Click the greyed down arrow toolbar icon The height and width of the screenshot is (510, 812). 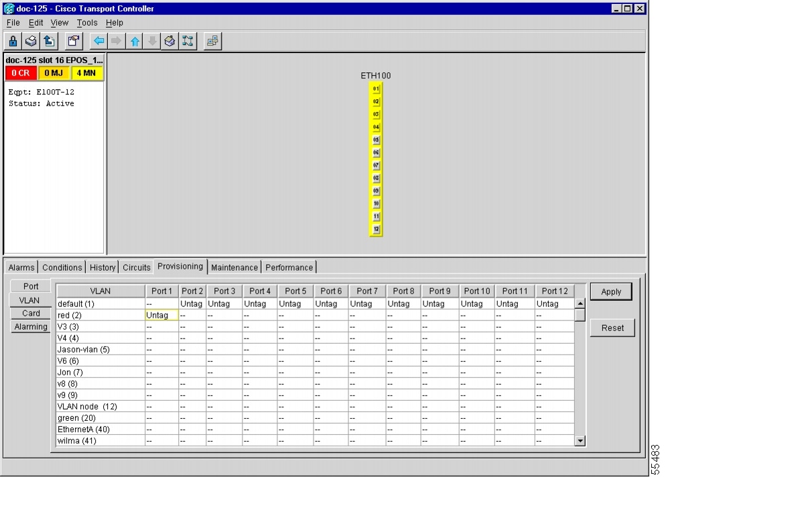(152, 41)
